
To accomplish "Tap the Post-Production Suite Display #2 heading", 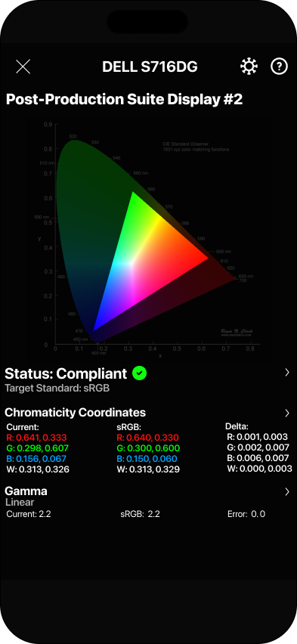I will (x=125, y=99).
